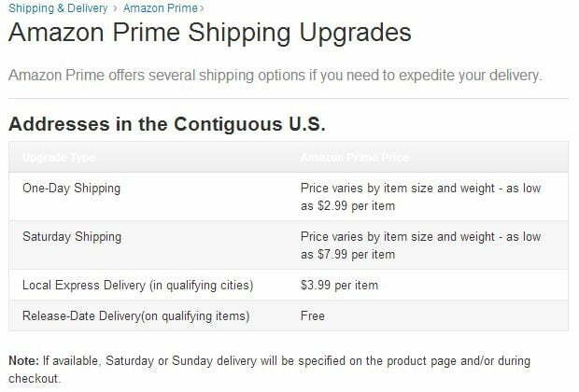Click the bold Note: label

point(23,360)
